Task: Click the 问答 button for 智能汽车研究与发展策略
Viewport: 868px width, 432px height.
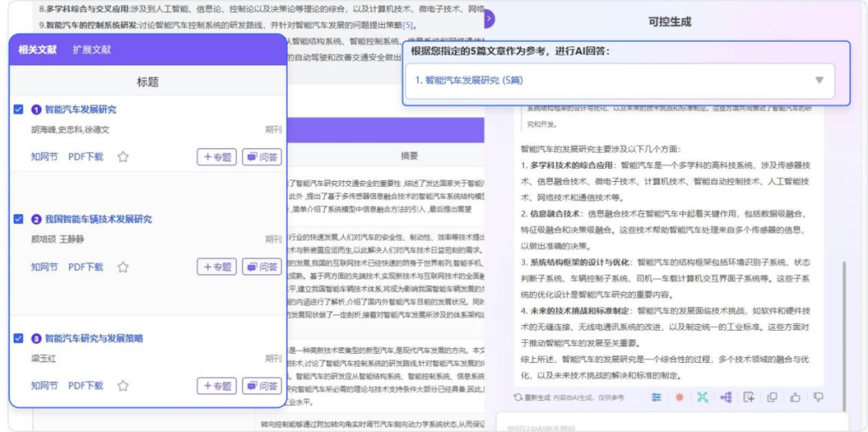Action: (262, 386)
